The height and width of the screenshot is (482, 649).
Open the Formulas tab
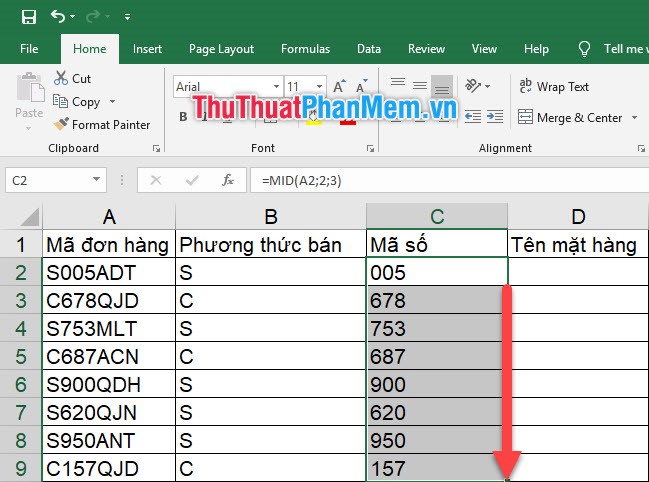[x=305, y=49]
